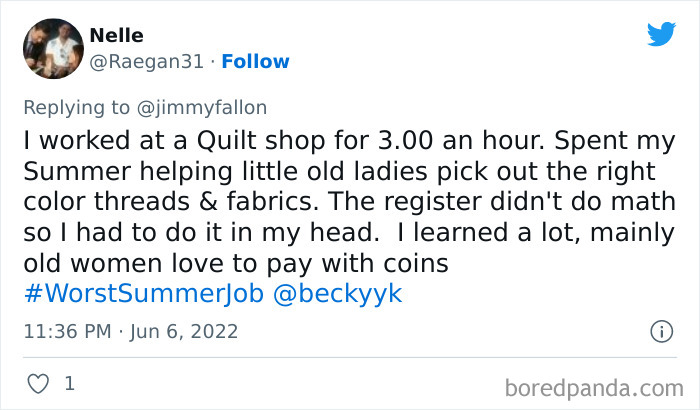Open Nelle's profile picture
The height and width of the screenshot is (410, 700).
point(51,49)
